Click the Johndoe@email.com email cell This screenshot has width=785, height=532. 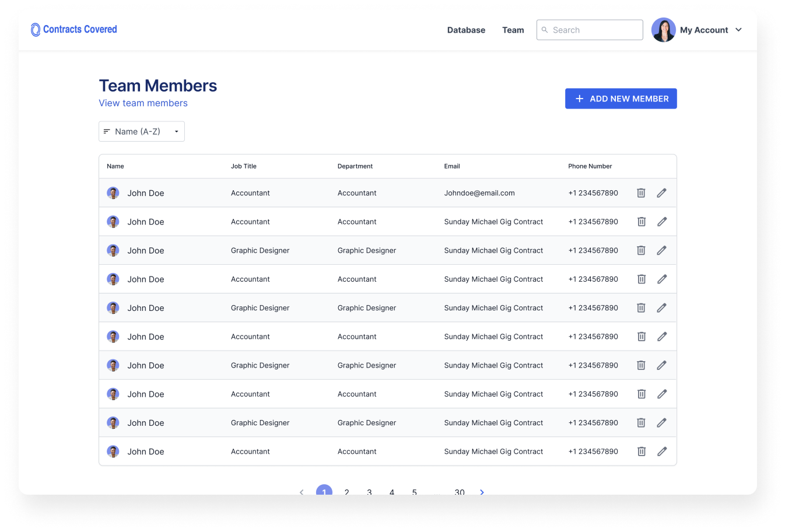(x=479, y=193)
